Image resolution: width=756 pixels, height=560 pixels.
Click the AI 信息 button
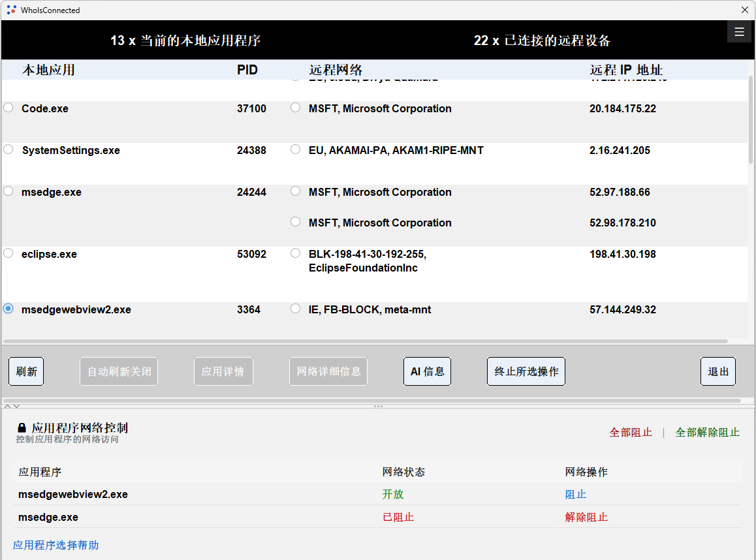click(427, 371)
